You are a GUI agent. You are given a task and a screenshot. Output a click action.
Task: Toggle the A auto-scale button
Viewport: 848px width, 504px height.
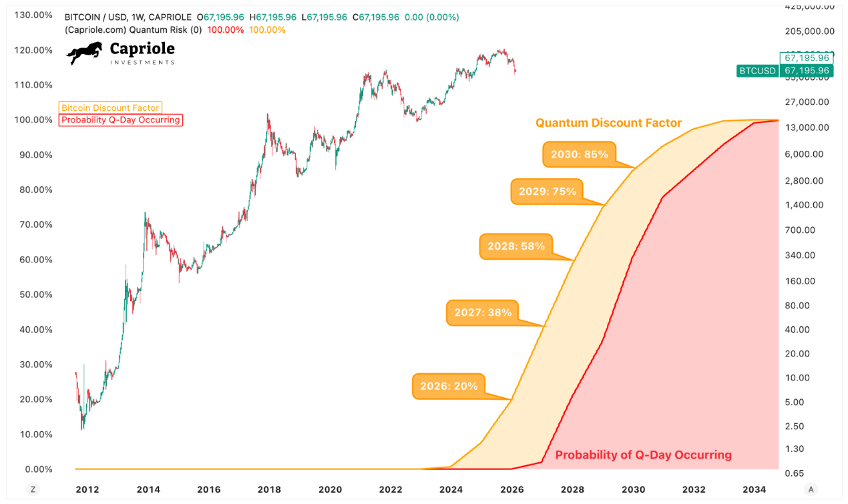point(811,489)
